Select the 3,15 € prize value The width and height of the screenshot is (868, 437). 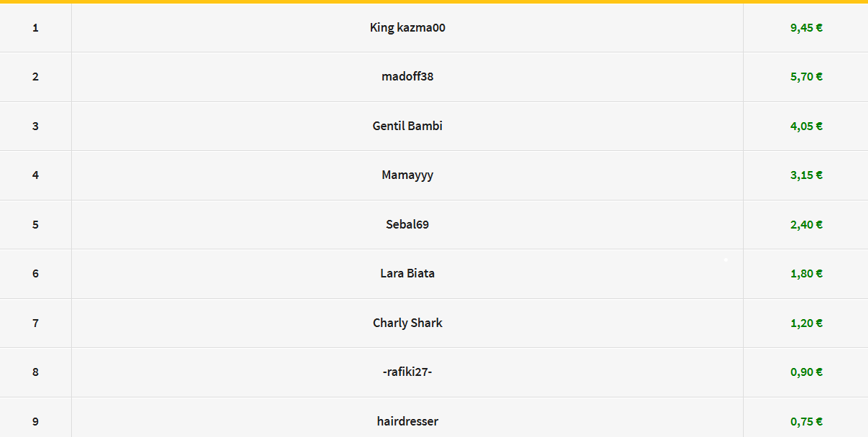[x=806, y=175]
